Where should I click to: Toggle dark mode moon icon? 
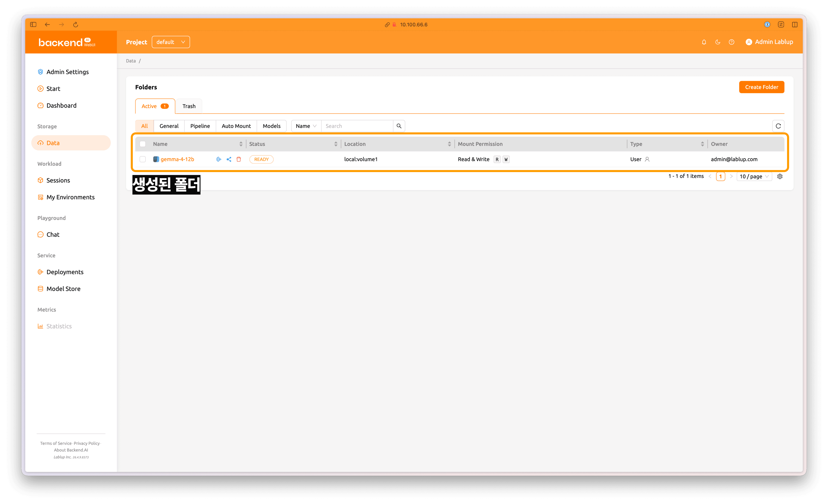[x=717, y=42]
